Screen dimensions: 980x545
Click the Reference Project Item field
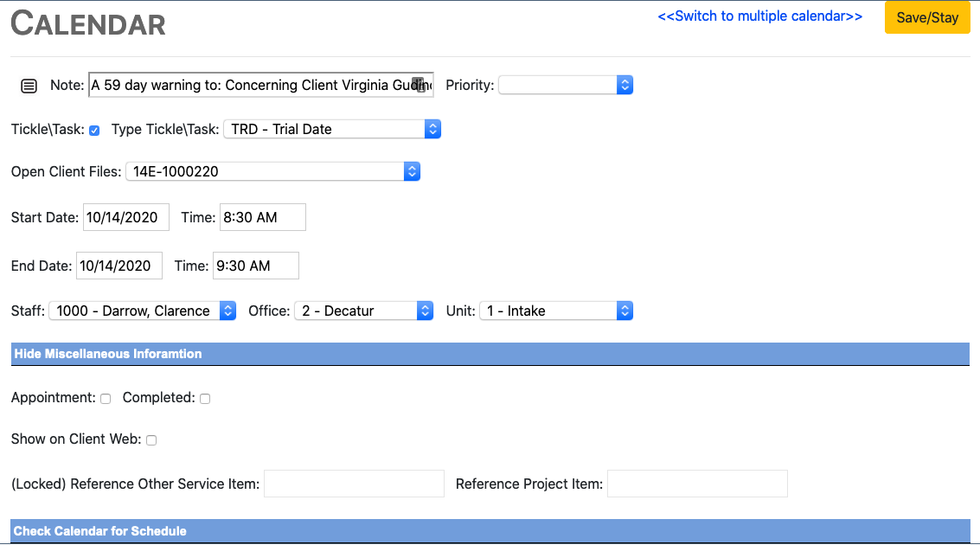click(x=697, y=484)
